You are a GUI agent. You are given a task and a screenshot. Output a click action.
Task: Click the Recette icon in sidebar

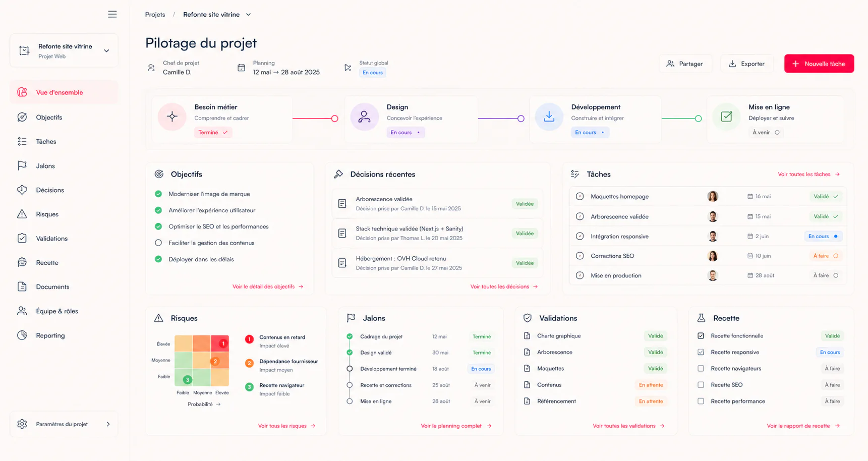tap(22, 262)
